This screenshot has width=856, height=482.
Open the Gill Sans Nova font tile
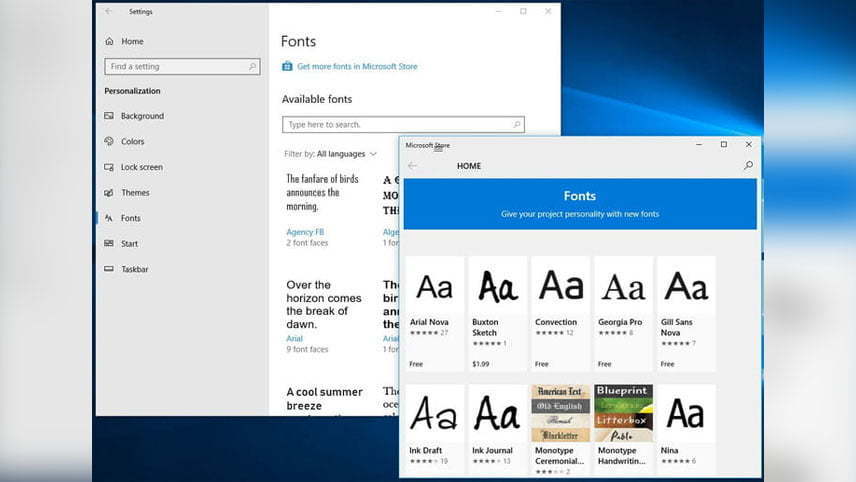[x=686, y=314]
